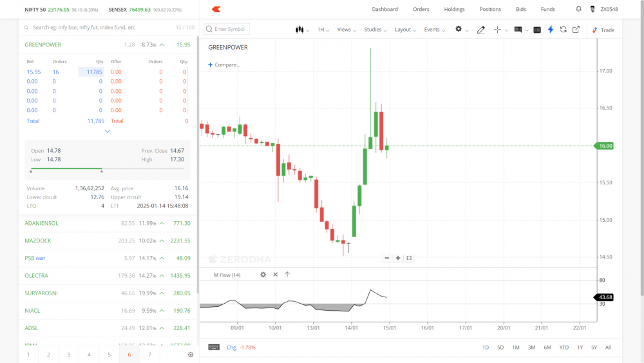Open the Bids page
644x363 pixels.
pos(521,9)
